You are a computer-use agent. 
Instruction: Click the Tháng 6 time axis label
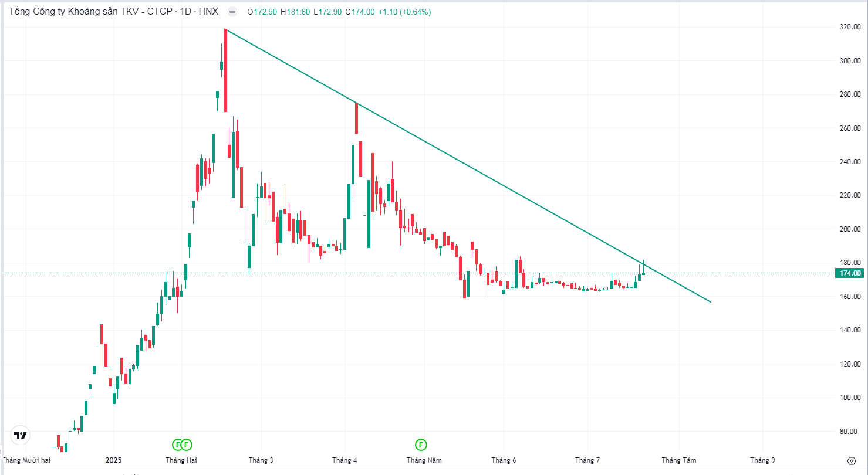click(x=504, y=460)
